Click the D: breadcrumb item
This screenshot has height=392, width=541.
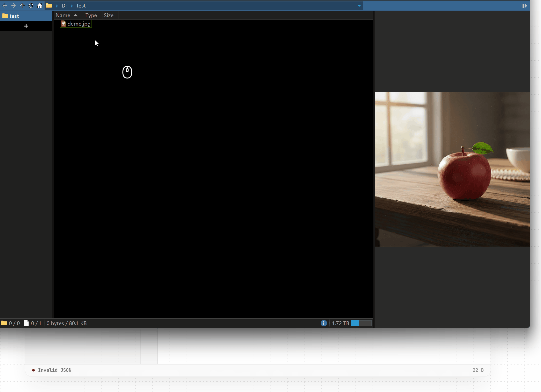click(64, 6)
